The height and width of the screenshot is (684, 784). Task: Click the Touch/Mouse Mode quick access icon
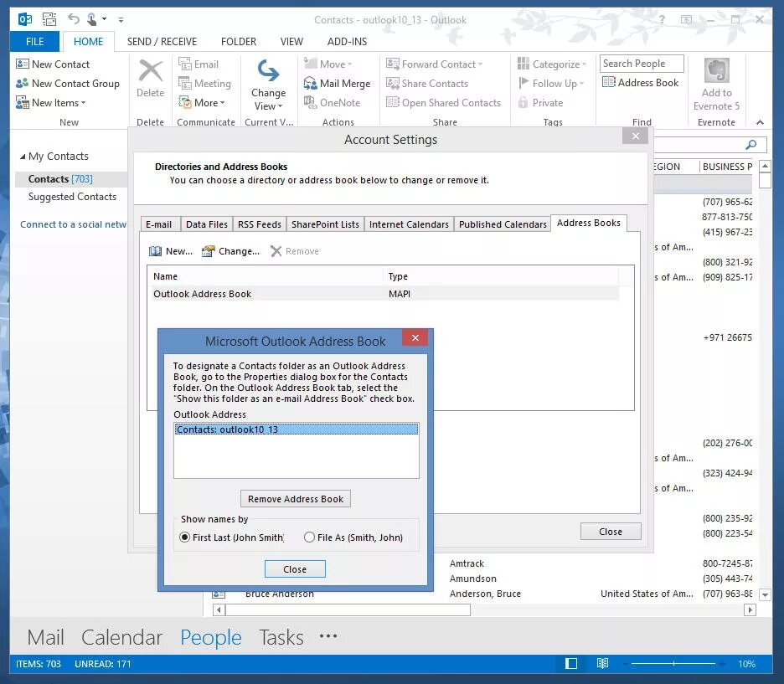[x=92, y=19]
